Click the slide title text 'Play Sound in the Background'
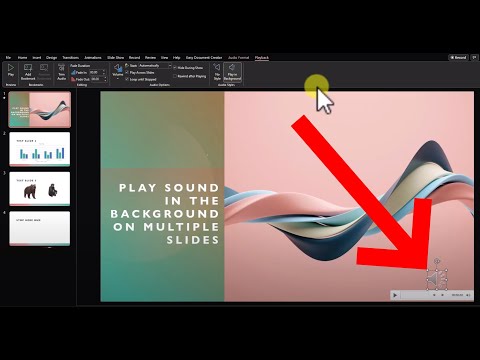This screenshot has height=360, width=480. tap(165, 214)
